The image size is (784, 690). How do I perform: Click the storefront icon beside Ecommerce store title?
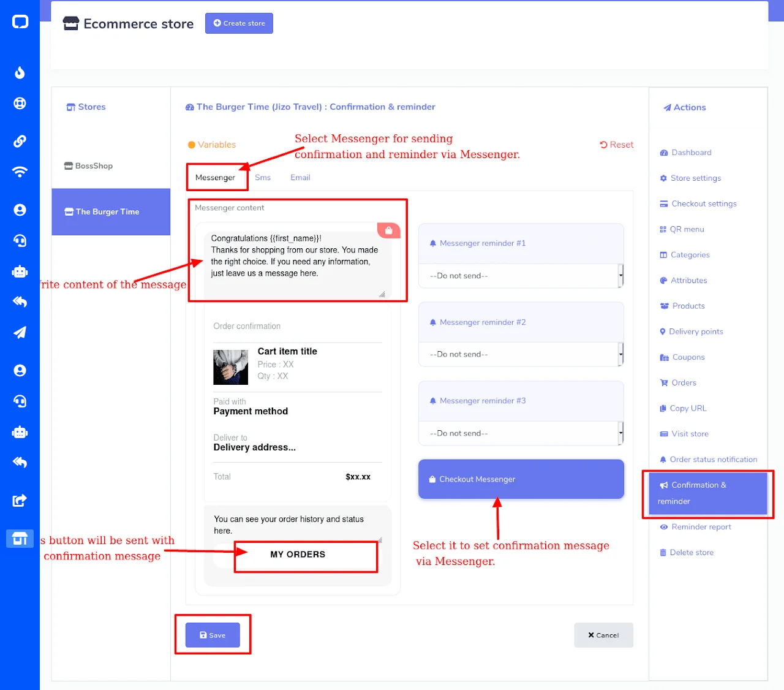pyautogui.click(x=71, y=23)
